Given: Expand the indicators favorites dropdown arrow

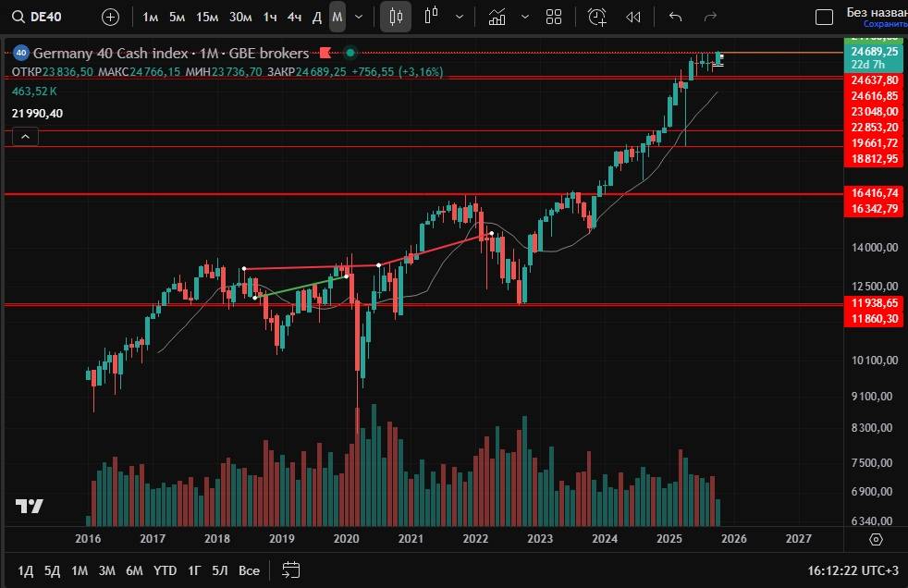Looking at the screenshot, I should (525, 17).
